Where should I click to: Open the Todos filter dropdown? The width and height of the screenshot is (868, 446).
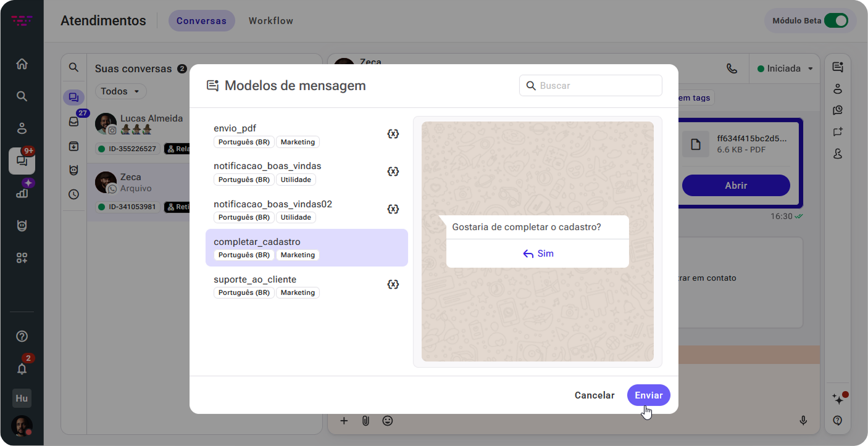tap(121, 91)
